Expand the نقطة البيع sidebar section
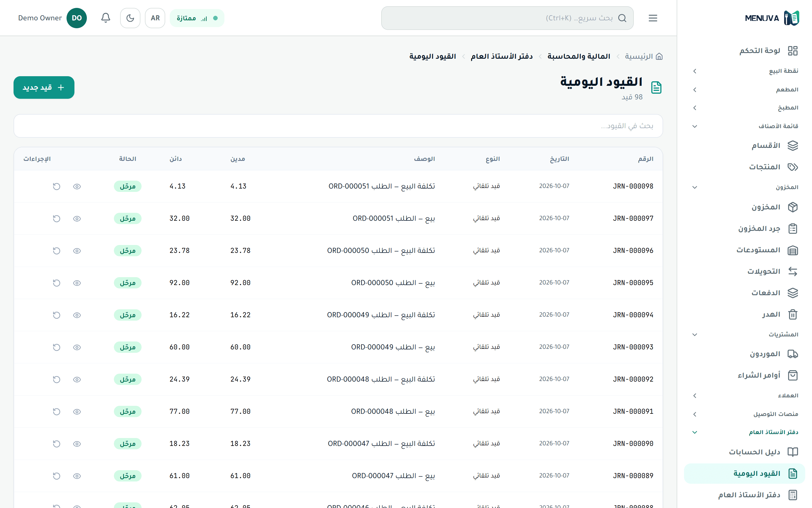The height and width of the screenshot is (508, 812). pyautogui.click(x=744, y=71)
